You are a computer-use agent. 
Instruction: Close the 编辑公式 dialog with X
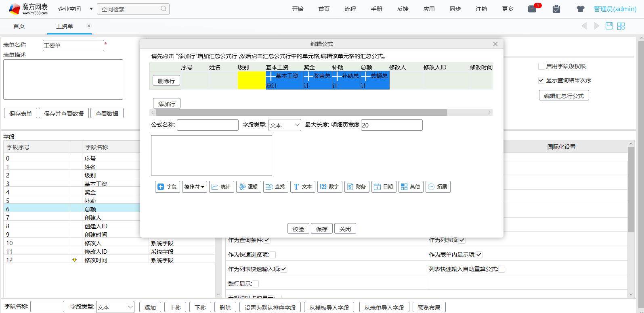pos(495,44)
